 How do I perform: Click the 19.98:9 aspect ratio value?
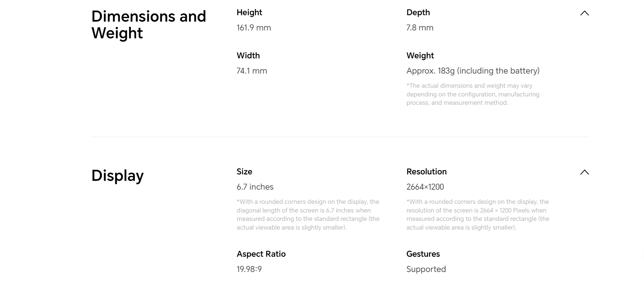249,269
